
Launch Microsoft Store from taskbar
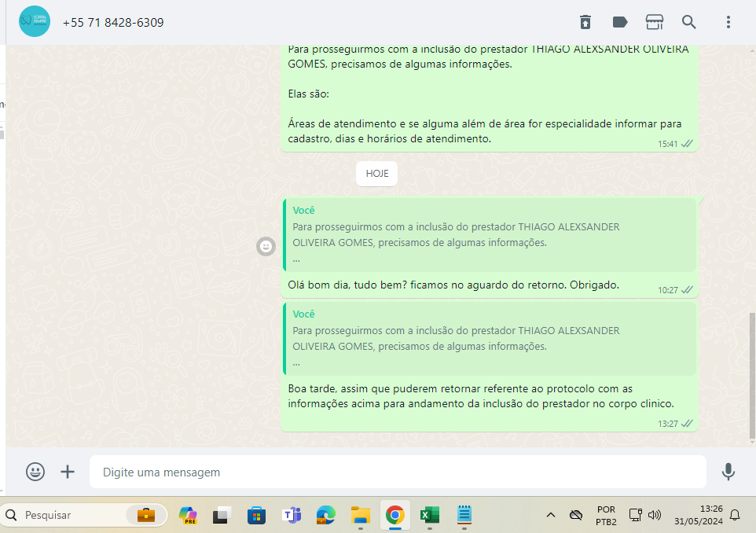(x=256, y=515)
